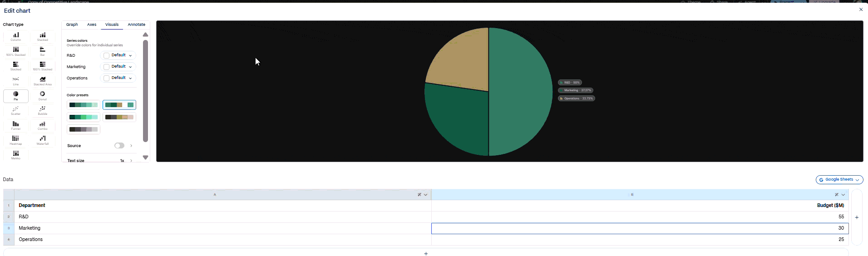
Task: Choose the teal gradient color preset
Action: (84, 105)
